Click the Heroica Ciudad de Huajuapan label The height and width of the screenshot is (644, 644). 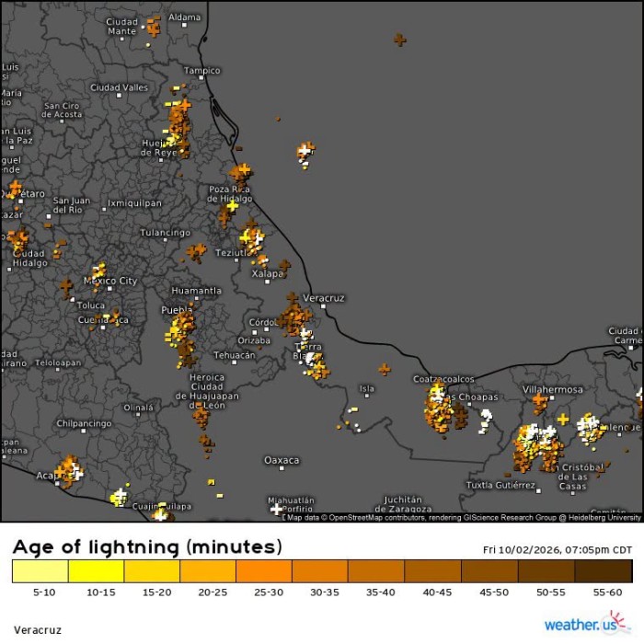click(207, 391)
